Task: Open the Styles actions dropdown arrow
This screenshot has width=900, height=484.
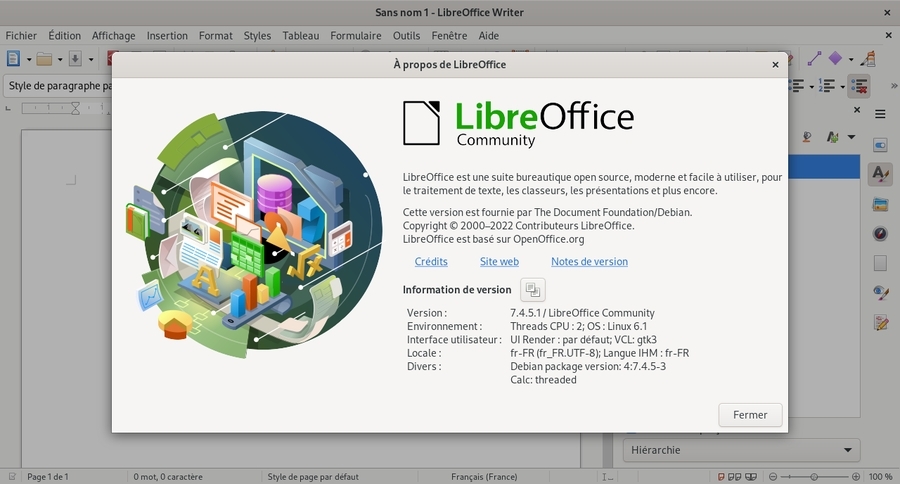Action: coord(851,137)
